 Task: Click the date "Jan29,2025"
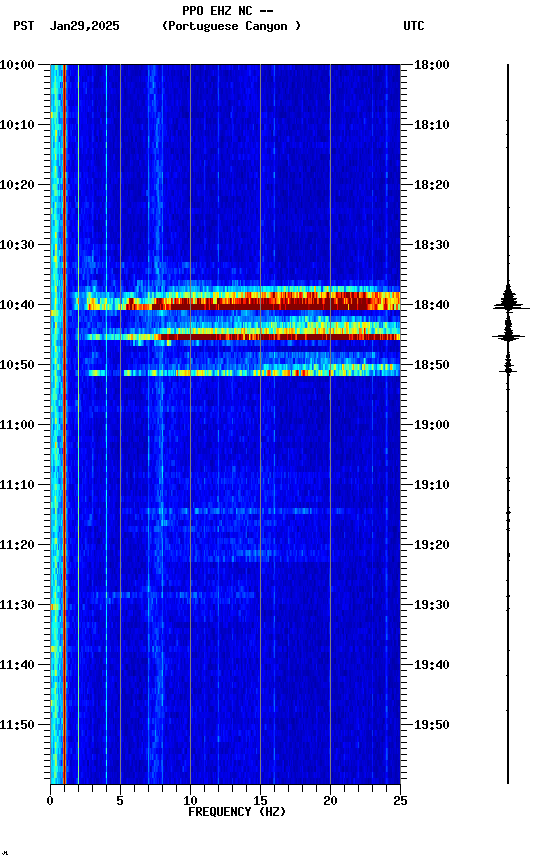point(84,26)
